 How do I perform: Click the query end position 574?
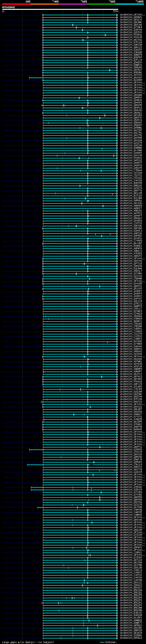[x=115, y=11]
